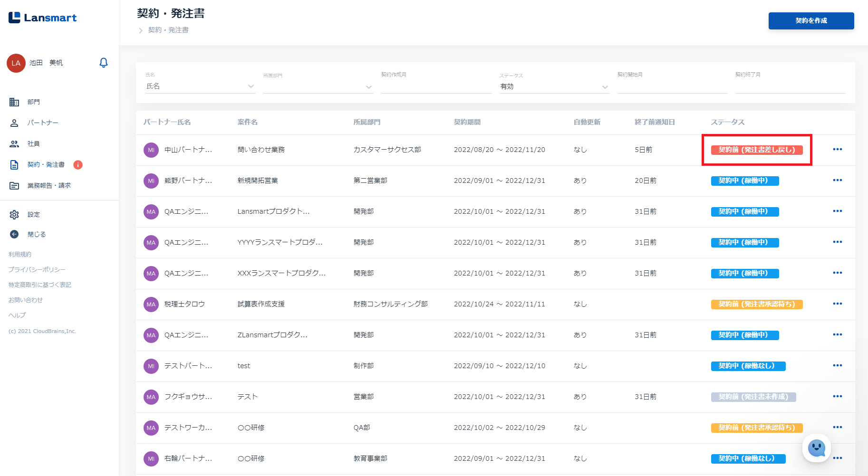This screenshot has width=868, height=476.
Task: Open three-dot menu for 試算表作成支援 row
Action: (x=837, y=304)
